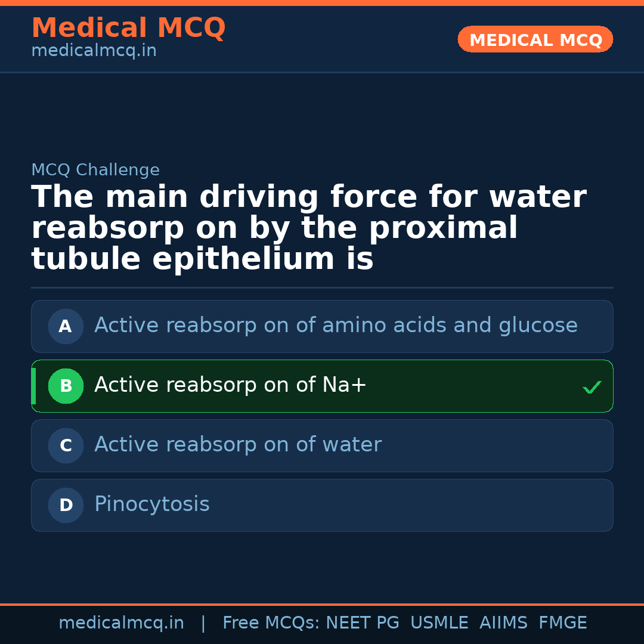Click the orange 'Medical MCQ' header title
Image resolution: width=644 pixels, height=644 pixels.
pyautogui.click(x=128, y=28)
